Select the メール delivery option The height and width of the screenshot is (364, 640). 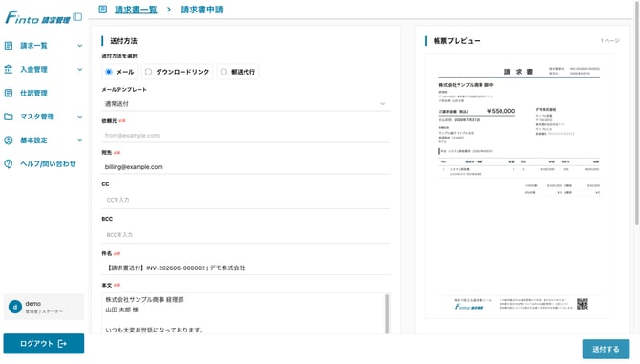click(x=119, y=72)
